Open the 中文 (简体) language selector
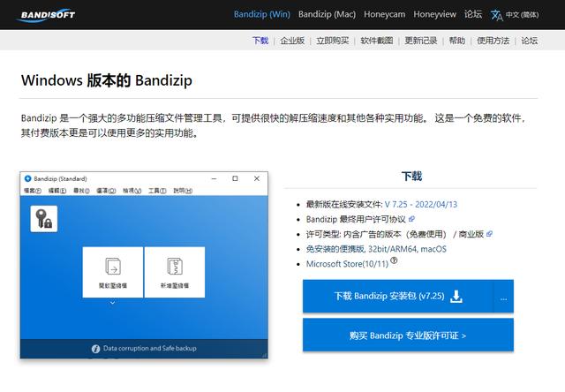This screenshot has height=392, width=565. (522, 15)
